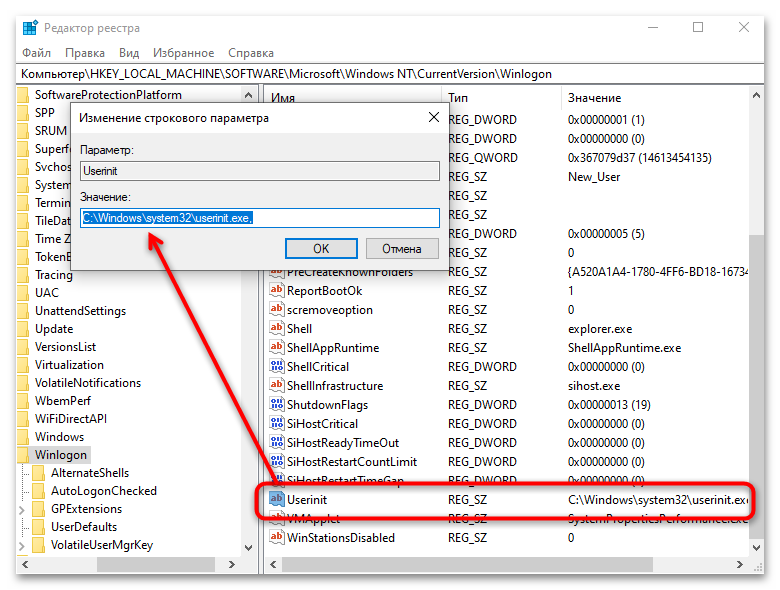Click the Registry Editor app icon in title bar
Viewport: 780px width, 590px height.
(x=30, y=28)
